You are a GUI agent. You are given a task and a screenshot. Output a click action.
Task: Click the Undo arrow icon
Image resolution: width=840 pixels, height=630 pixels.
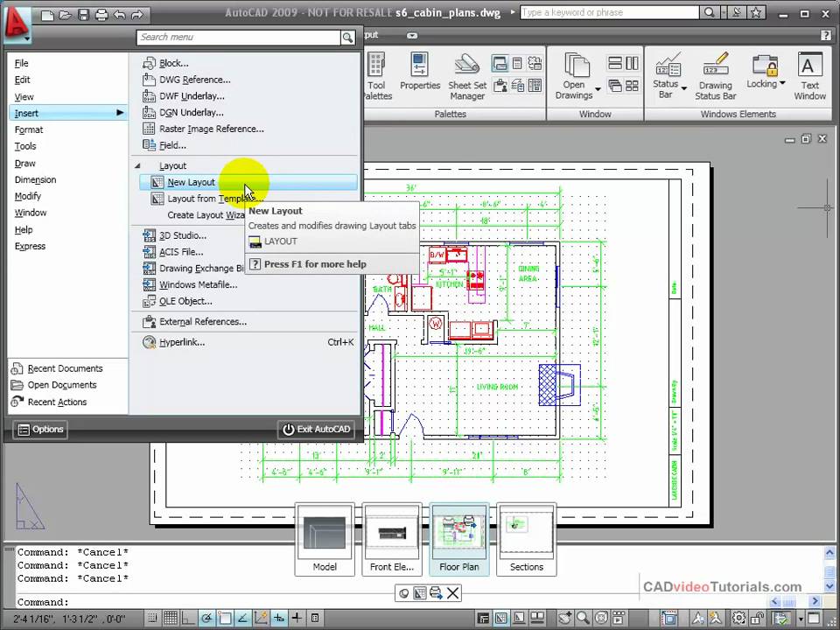pyautogui.click(x=119, y=15)
